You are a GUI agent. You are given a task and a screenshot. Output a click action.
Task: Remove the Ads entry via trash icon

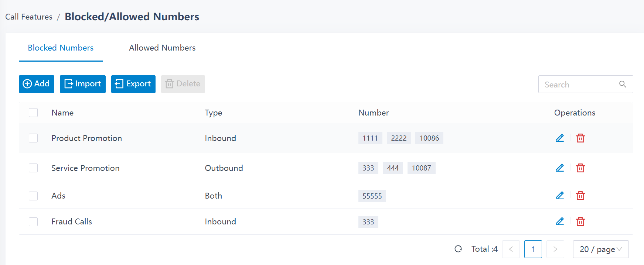(x=580, y=196)
